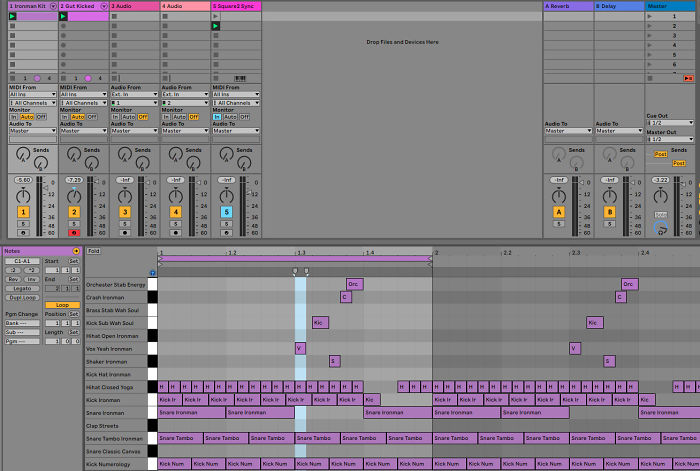Launch the clip in Ironman Kit track

(12, 17)
